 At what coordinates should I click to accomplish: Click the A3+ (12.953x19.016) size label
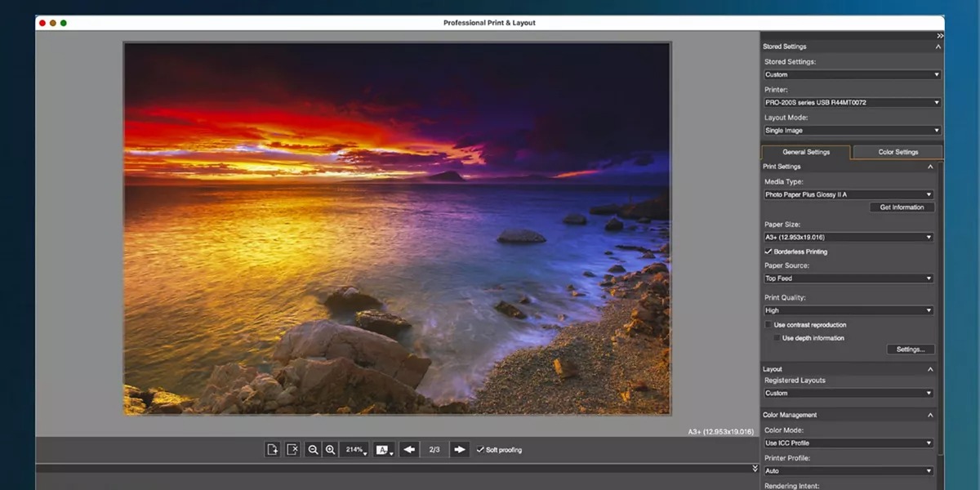720,430
